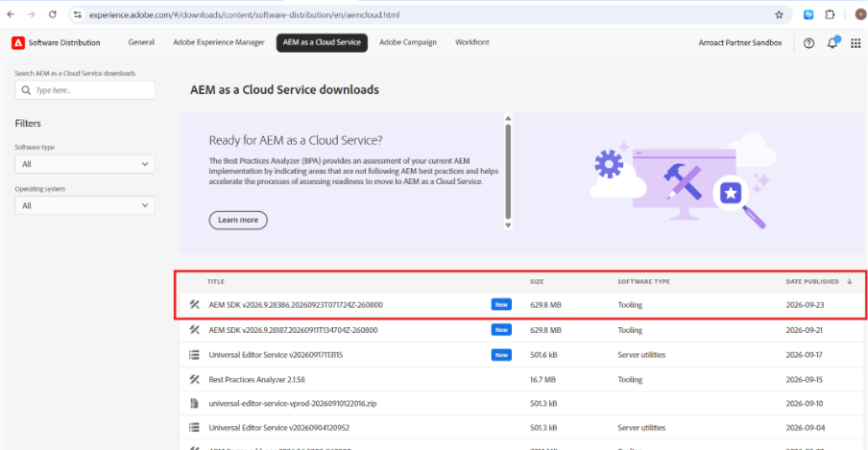Click date 2026-09-21 cell
Image resolution: width=868 pixels, height=450 pixels.
click(x=805, y=330)
